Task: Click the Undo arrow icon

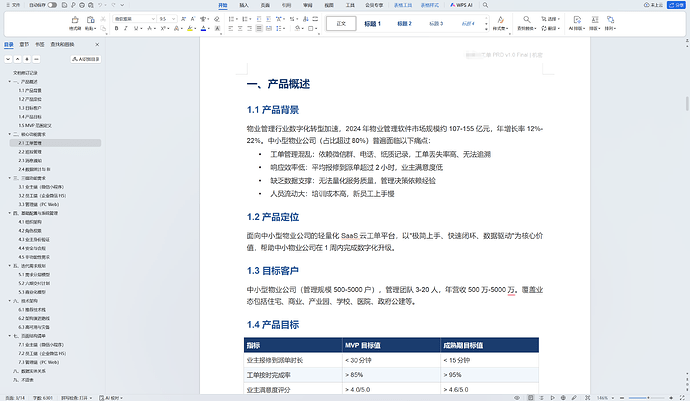Action: click(x=100, y=5)
